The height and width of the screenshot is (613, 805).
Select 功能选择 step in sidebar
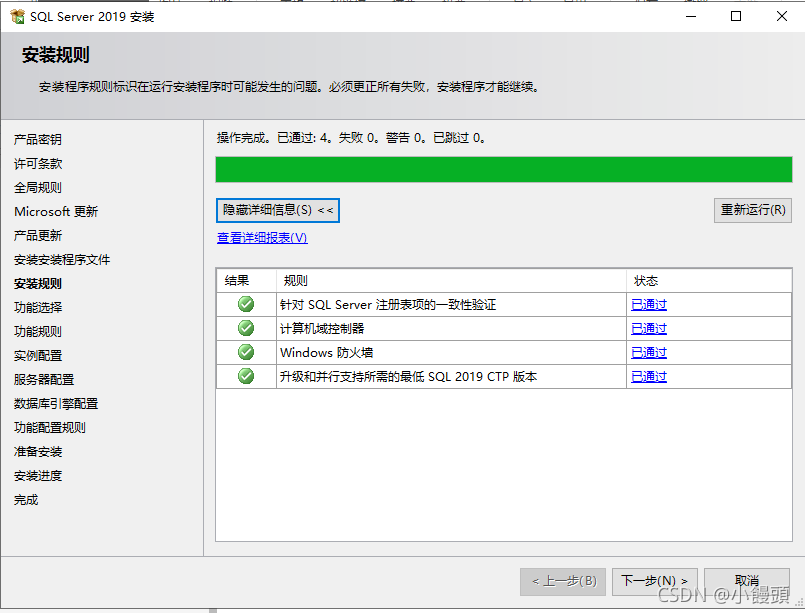[38, 308]
